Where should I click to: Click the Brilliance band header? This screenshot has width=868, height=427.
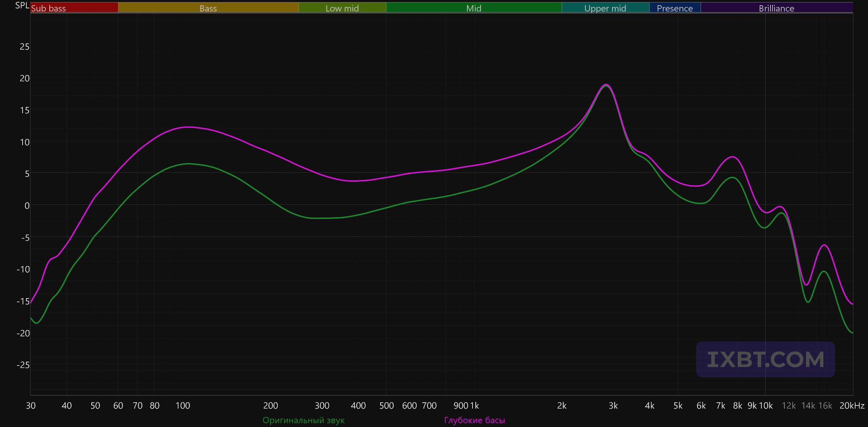776,8
